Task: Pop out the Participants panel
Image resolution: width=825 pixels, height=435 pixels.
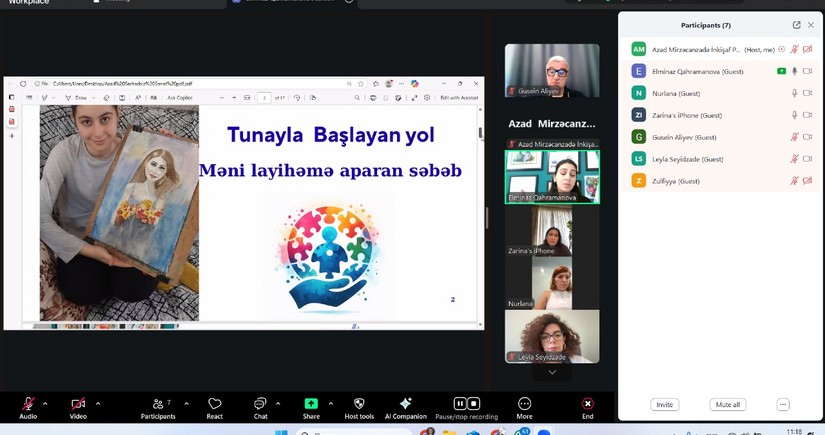Action: pyautogui.click(x=797, y=25)
